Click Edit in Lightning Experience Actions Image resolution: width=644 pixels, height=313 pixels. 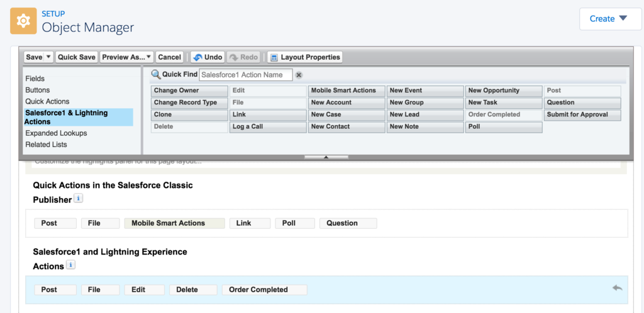(145, 290)
